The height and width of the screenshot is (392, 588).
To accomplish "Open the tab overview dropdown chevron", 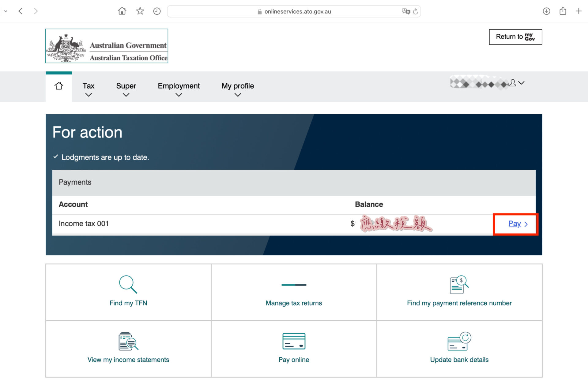I will click(x=6, y=11).
